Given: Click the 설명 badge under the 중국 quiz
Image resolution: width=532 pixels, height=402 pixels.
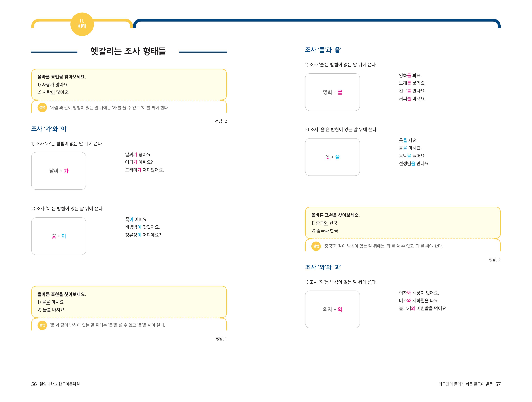Looking at the screenshot, I should click(316, 246).
